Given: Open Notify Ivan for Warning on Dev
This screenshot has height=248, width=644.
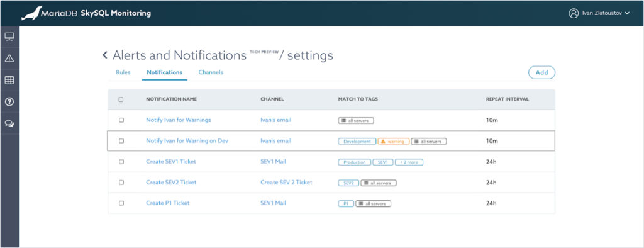Looking at the screenshot, I should 187,140.
